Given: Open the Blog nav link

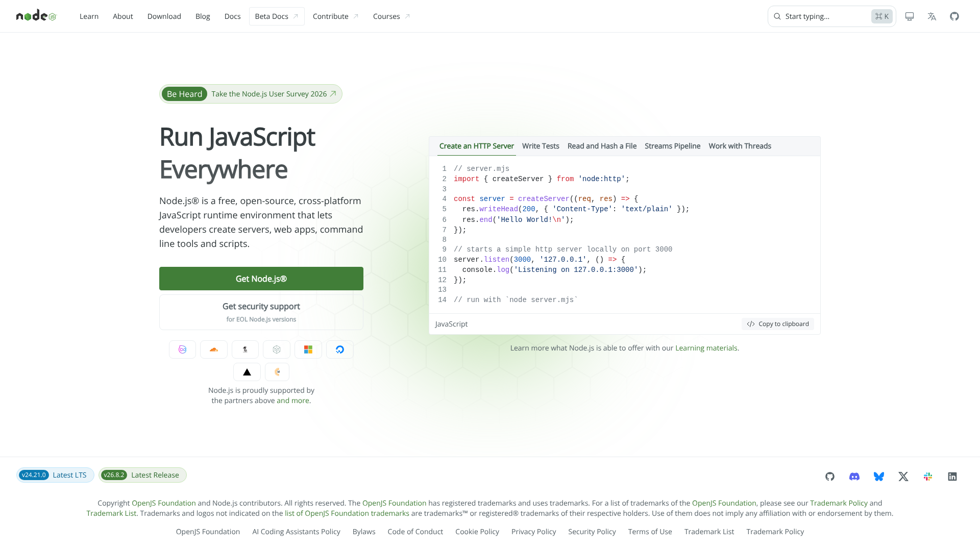Looking at the screenshot, I should tap(203, 16).
